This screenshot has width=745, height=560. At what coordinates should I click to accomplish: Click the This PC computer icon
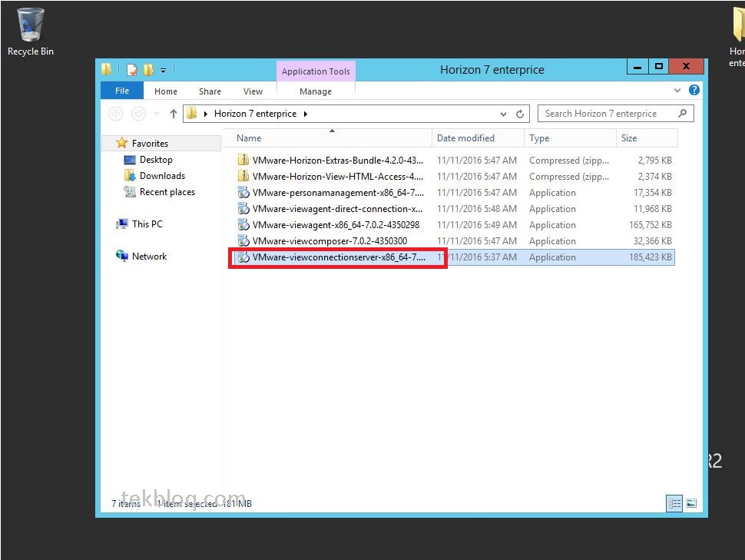coord(121,224)
